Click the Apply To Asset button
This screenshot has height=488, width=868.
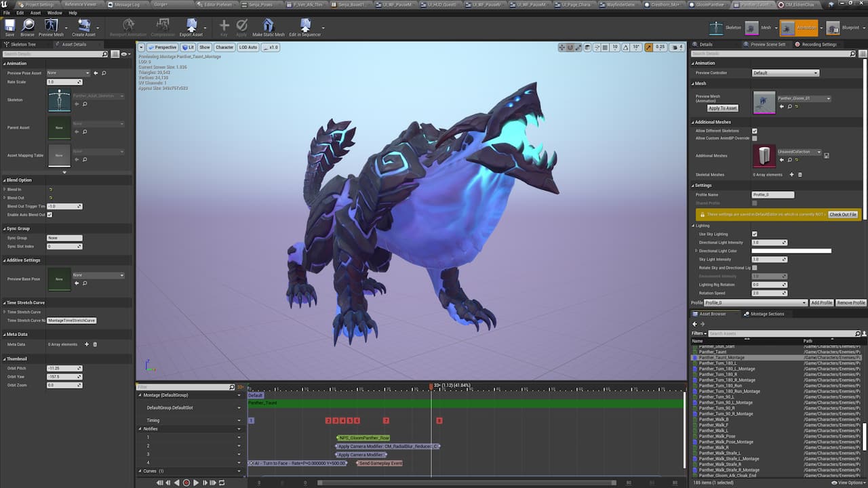pyautogui.click(x=722, y=108)
